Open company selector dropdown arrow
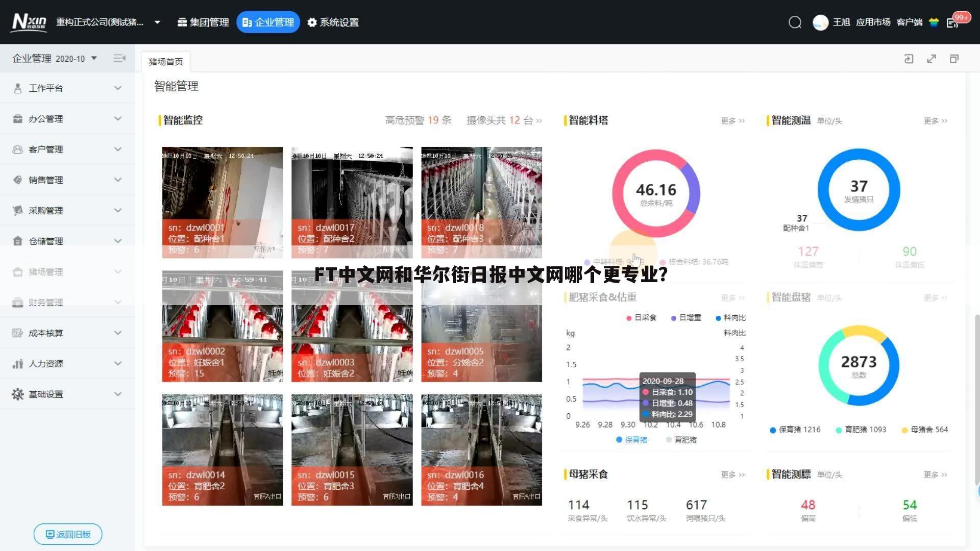 (157, 22)
